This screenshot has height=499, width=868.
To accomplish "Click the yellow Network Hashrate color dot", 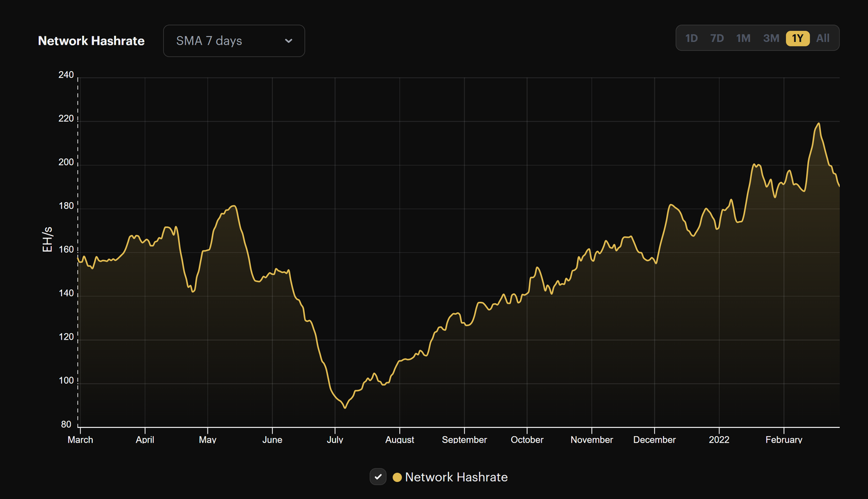I will pos(396,477).
